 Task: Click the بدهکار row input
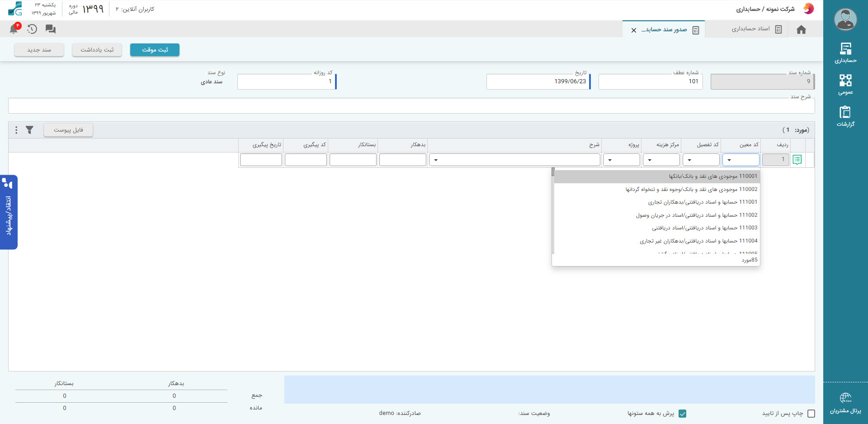click(402, 160)
